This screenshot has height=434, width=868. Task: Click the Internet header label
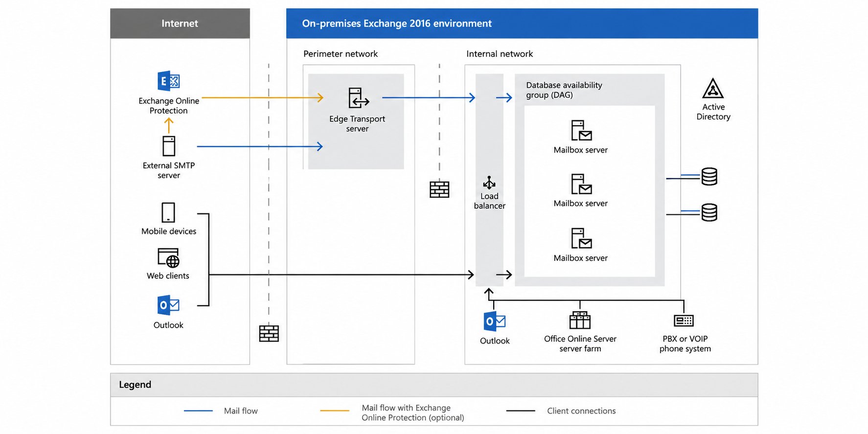180,23
